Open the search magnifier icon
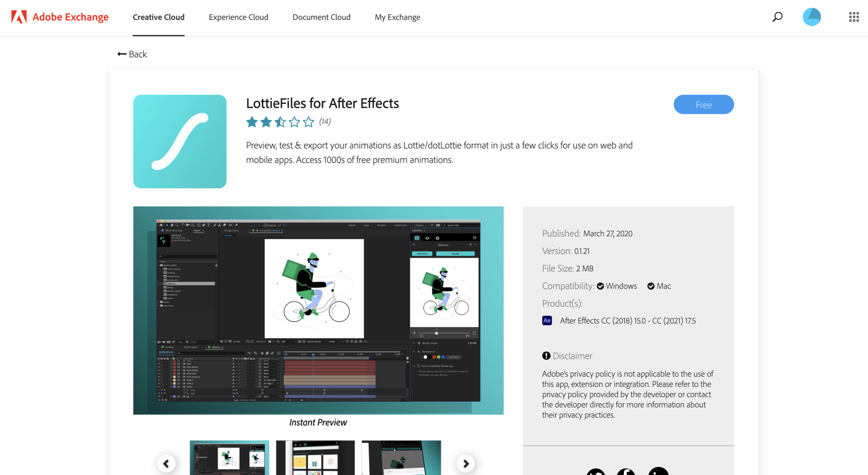 (x=777, y=17)
